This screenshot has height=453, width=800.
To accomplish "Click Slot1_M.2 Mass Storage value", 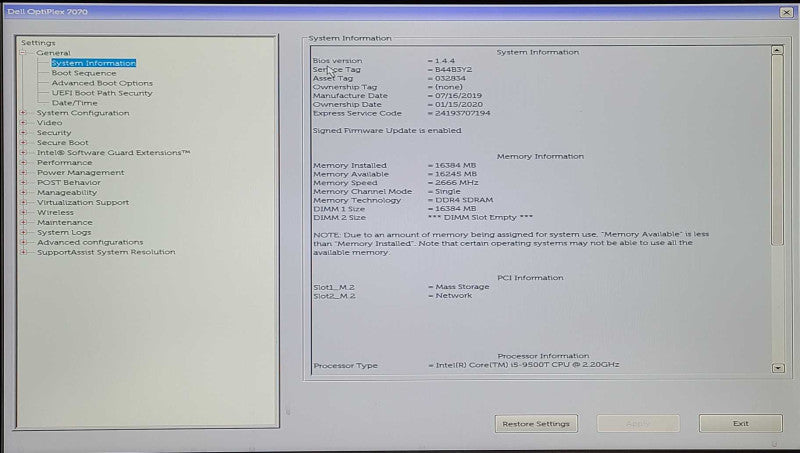I will point(462,287).
